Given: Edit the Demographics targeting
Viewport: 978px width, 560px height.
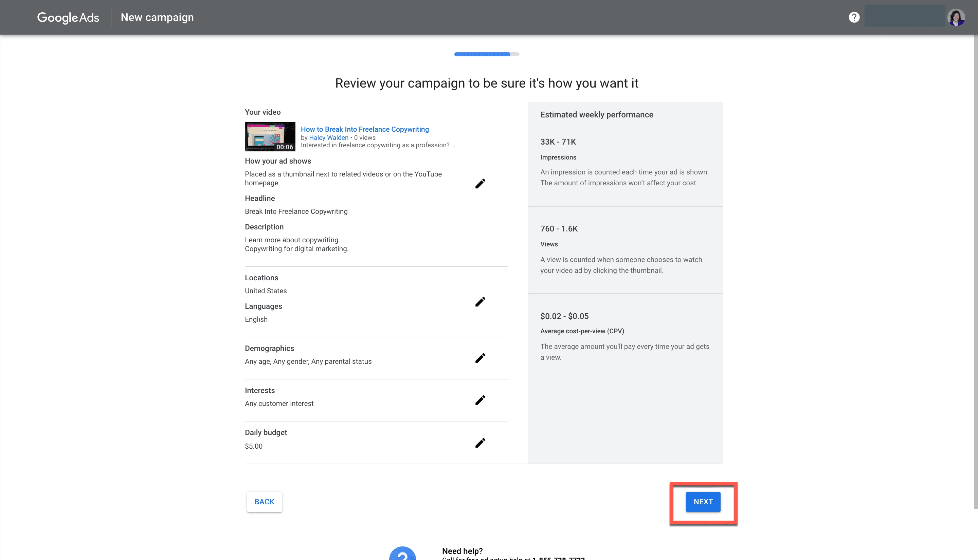Looking at the screenshot, I should click(480, 358).
